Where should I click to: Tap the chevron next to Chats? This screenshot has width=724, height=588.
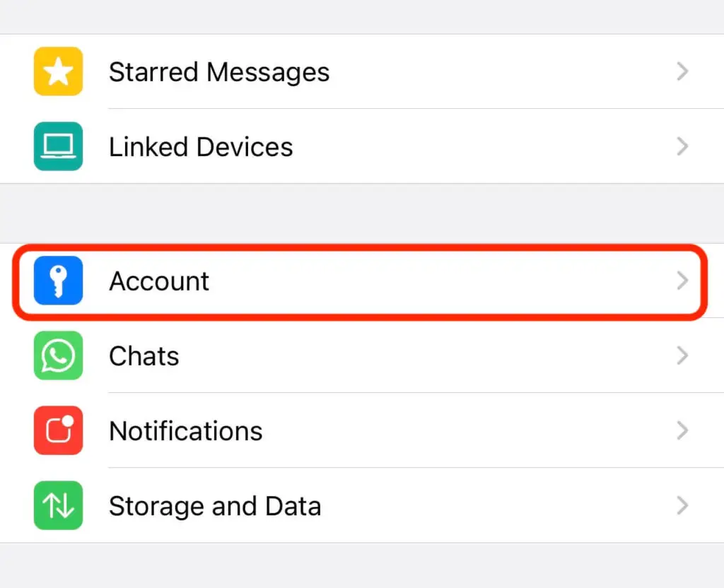pyautogui.click(x=682, y=355)
